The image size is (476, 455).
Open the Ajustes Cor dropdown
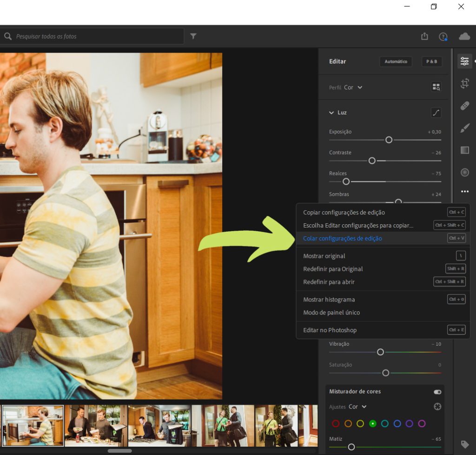tap(357, 407)
